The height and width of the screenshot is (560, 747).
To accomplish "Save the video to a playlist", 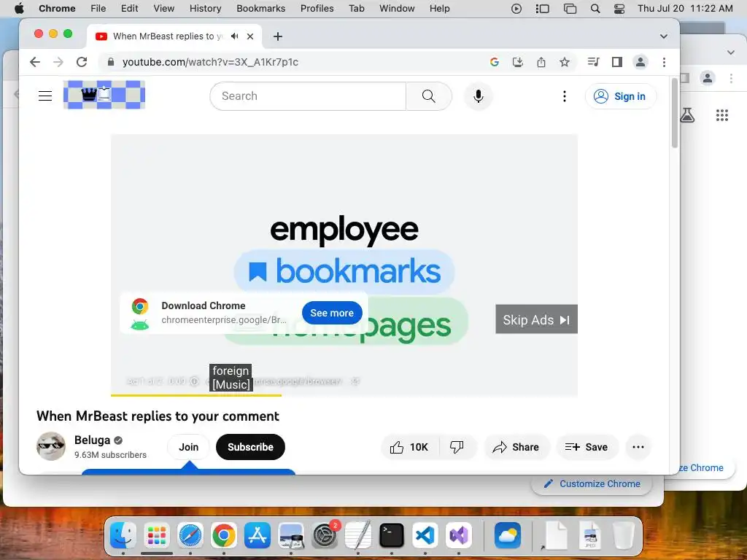I will 587,447.
